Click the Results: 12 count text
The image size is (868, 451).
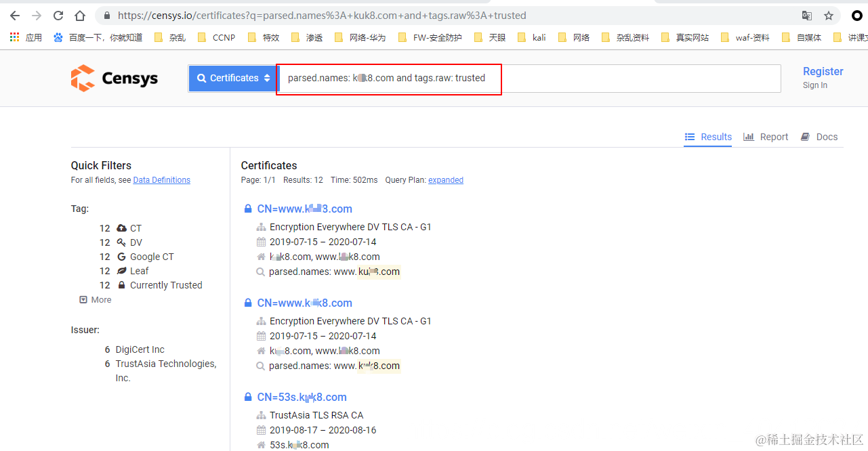pos(303,180)
